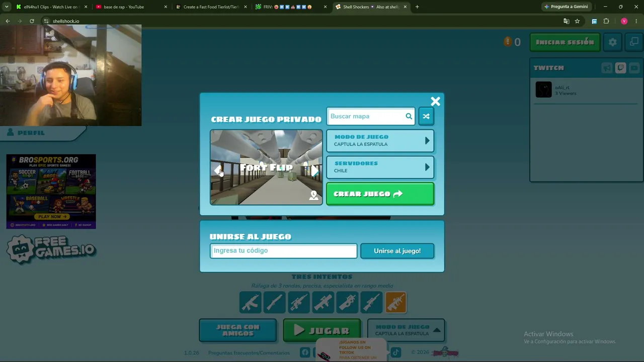Click Iniciar Sesión button
Viewport: 644px width, 362px height.
(x=565, y=42)
